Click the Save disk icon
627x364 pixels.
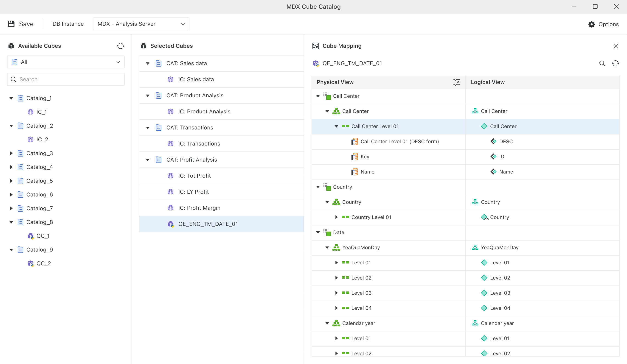[x=11, y=24]
